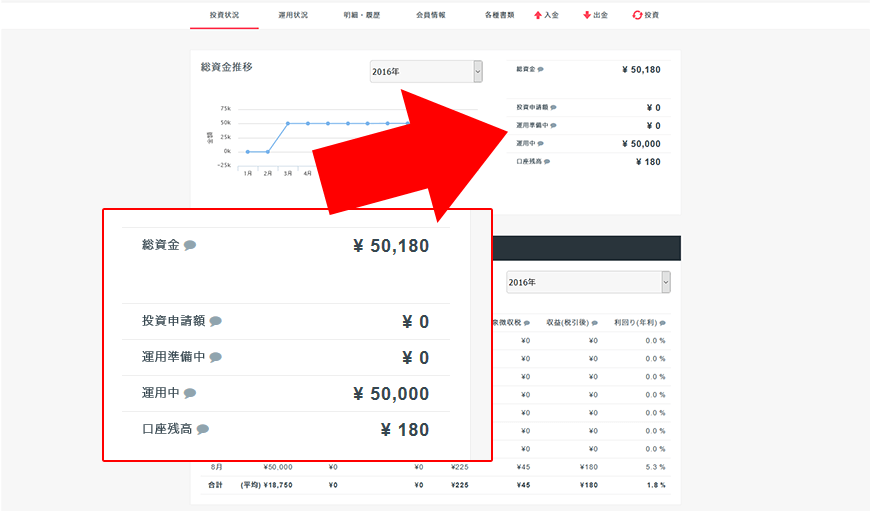Click the small ¥ 180 口座残高 value
This screenshot has width=870, height=511.
tap(648, 162)
